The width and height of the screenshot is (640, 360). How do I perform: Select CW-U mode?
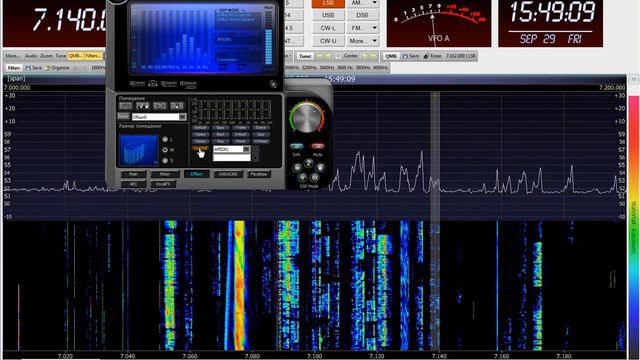coord(328,41)
